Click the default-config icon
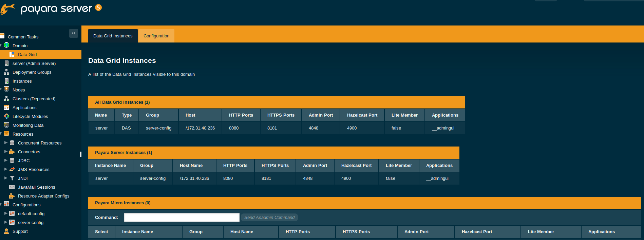The width and height of the screenshot is (644, 240). click(12, 213)
